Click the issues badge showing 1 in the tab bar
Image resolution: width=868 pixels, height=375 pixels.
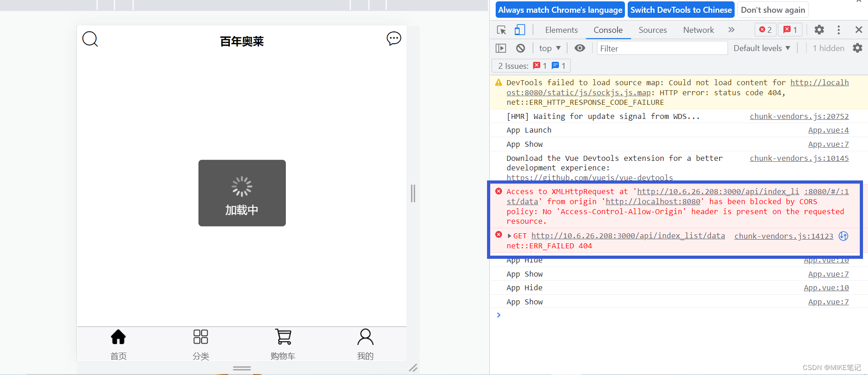coord(790,30)
